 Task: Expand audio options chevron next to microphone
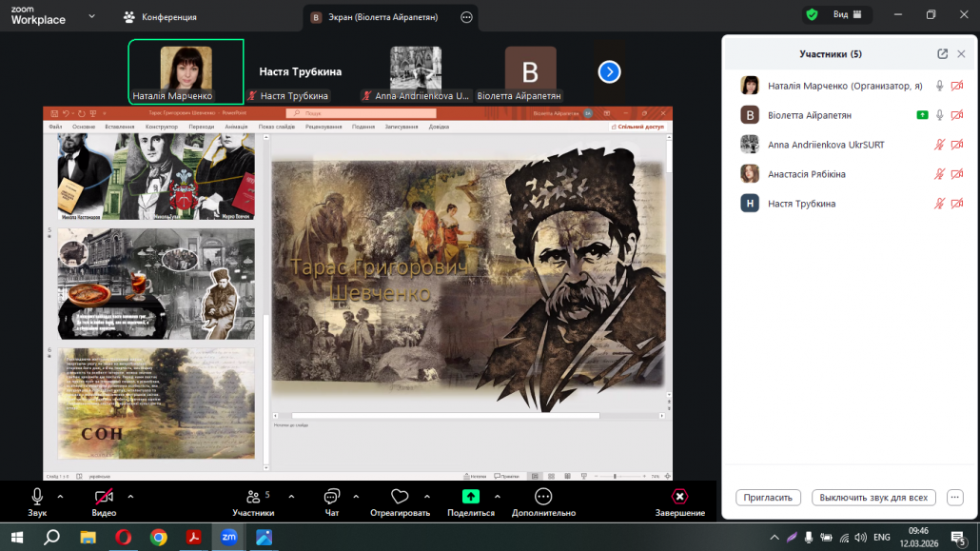(61, 496)
